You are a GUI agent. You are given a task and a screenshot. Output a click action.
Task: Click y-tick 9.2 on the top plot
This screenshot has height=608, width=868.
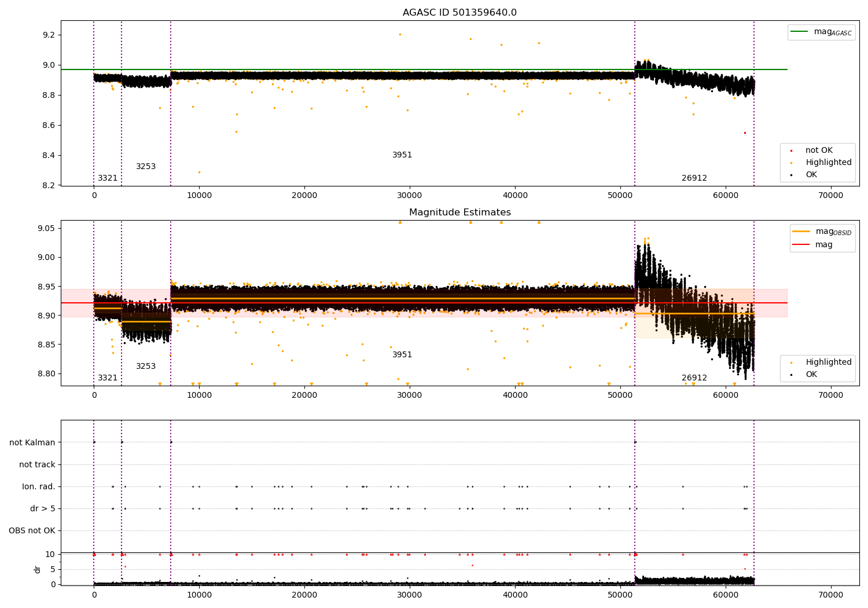49,35
